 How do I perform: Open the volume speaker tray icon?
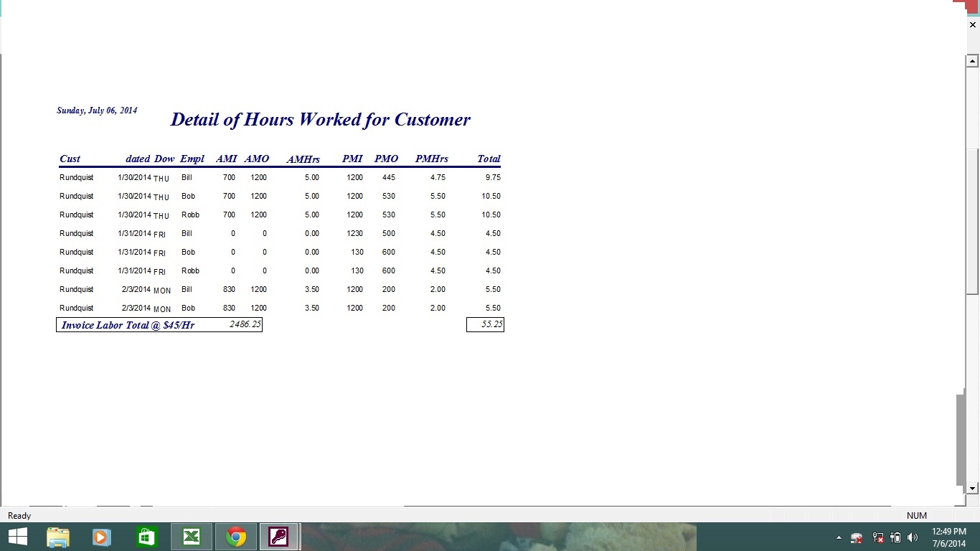(x=913, y=537)
